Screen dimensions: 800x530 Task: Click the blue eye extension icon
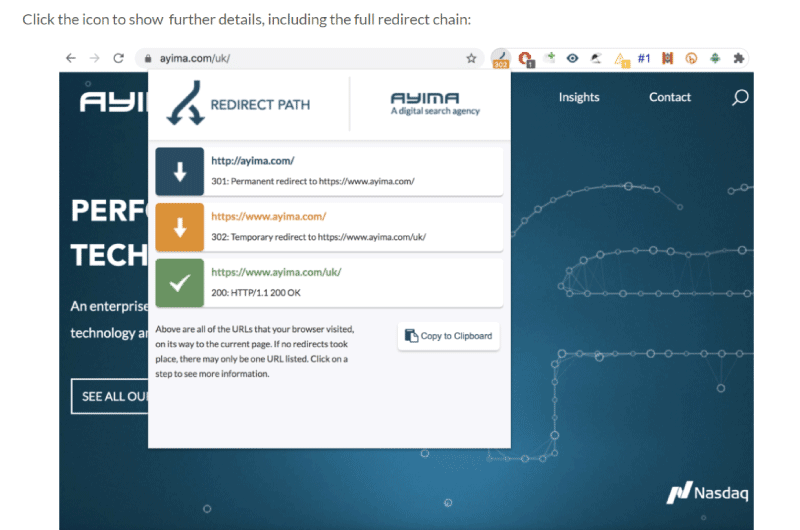click(572, 58)
